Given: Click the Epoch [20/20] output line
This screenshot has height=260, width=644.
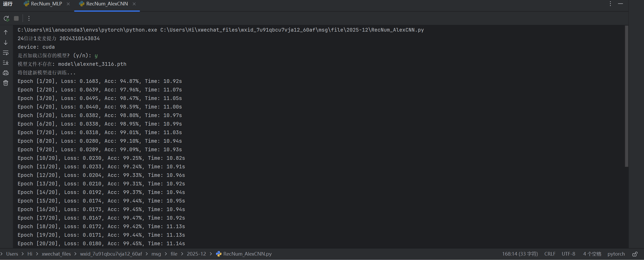Looking at the screenshot, I should click(x=101, y=244).
